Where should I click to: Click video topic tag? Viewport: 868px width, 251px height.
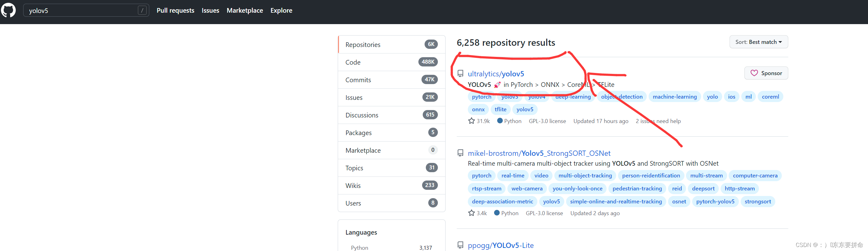541,176
